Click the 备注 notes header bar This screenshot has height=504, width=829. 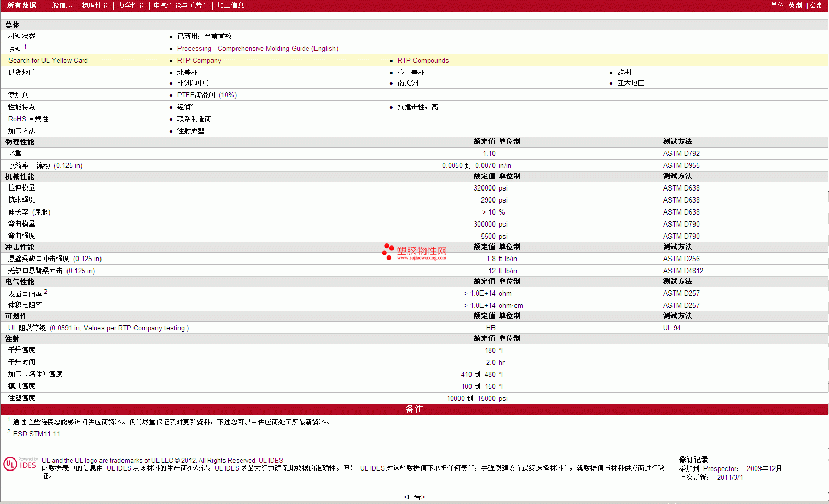414,409
